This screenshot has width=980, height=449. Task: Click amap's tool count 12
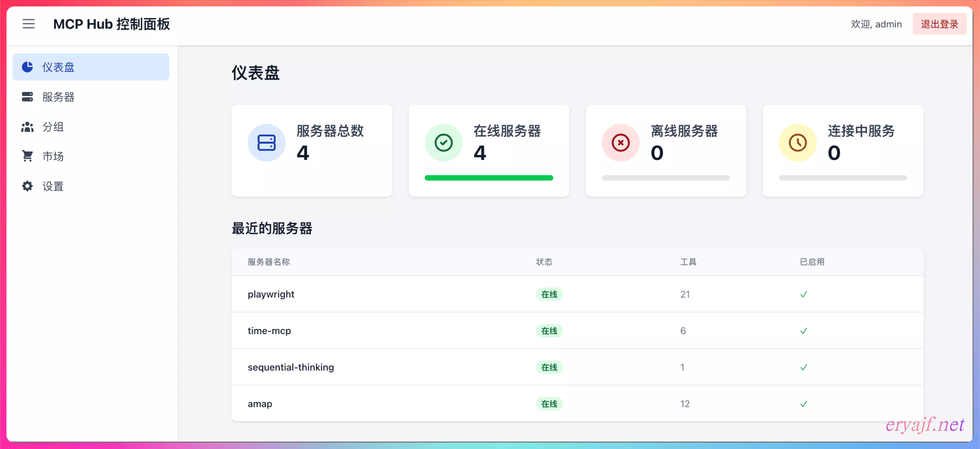point(685,404)
